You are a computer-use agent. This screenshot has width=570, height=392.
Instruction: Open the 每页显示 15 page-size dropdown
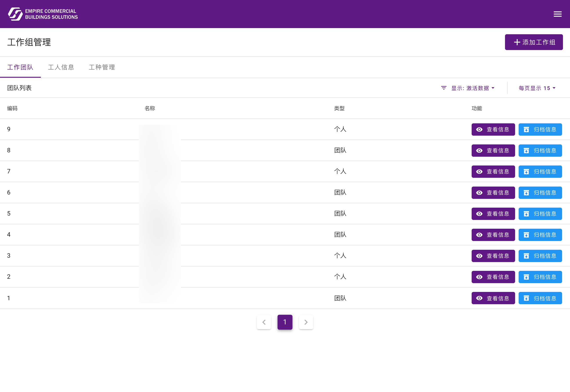(x=537, y=88)
